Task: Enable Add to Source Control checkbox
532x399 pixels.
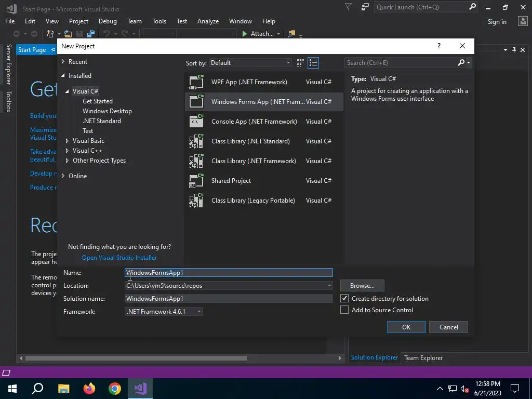Action: pyautogui.click(x=344, y=310)
